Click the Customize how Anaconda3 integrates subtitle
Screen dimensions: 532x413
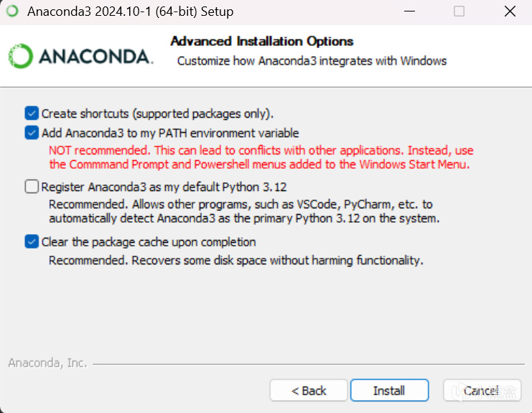click(312, 60)
